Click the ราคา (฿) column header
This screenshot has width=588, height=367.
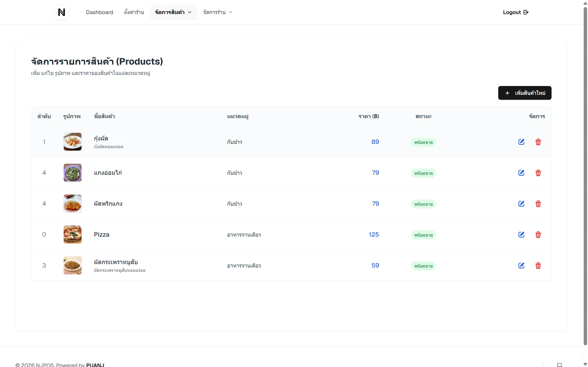pos(369,116)
